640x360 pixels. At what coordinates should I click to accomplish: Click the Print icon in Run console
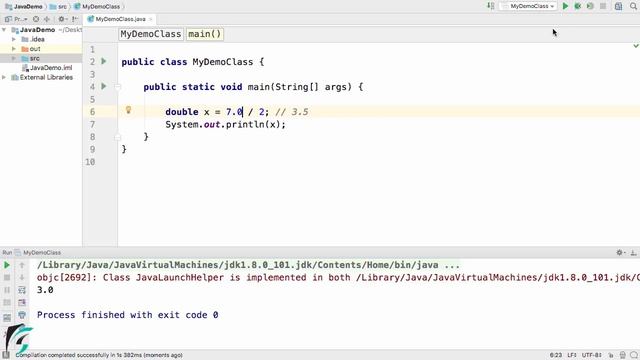[x=22, y=315]
